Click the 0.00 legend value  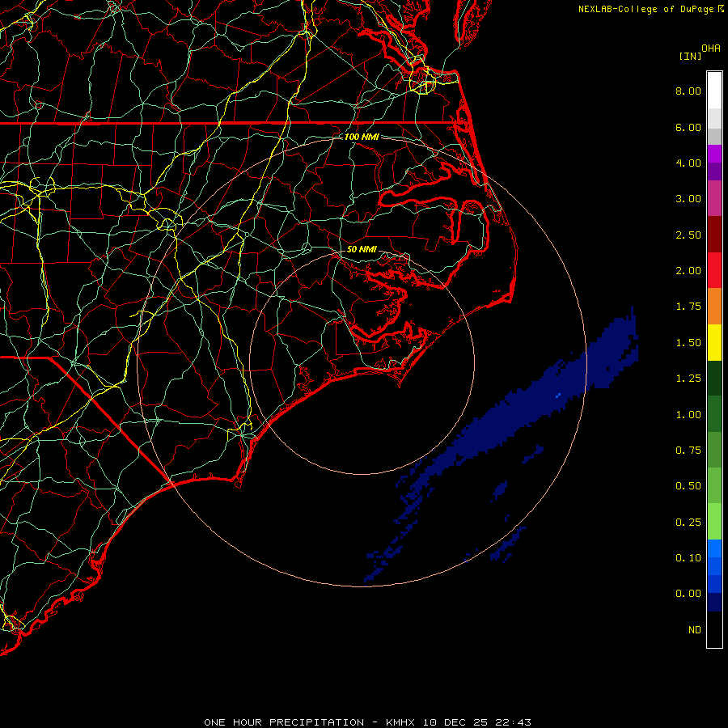coord(688,594)
